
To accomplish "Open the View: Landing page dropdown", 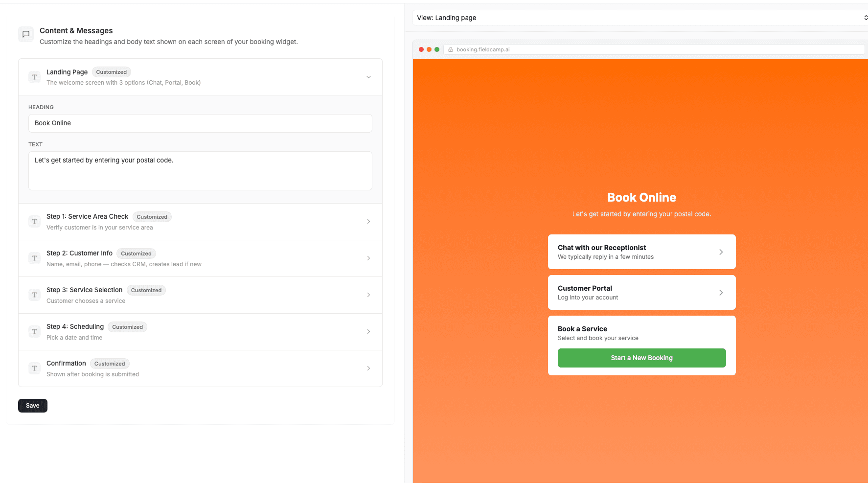I will (640, 18).
